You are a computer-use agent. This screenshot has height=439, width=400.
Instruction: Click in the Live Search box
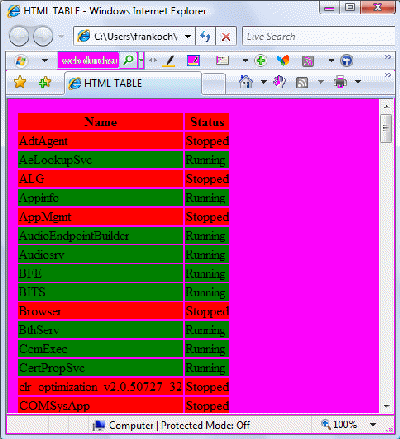pyautogui.click(x=318, y=36)
